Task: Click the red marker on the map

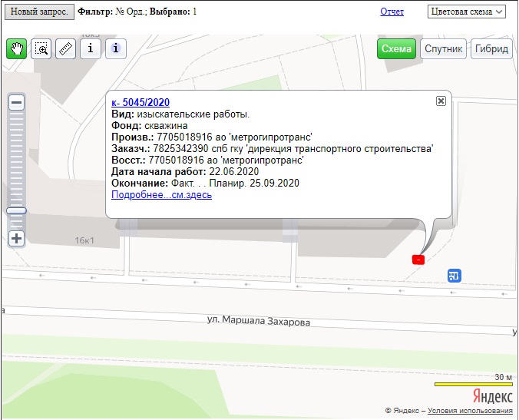Action: (418, 260)
